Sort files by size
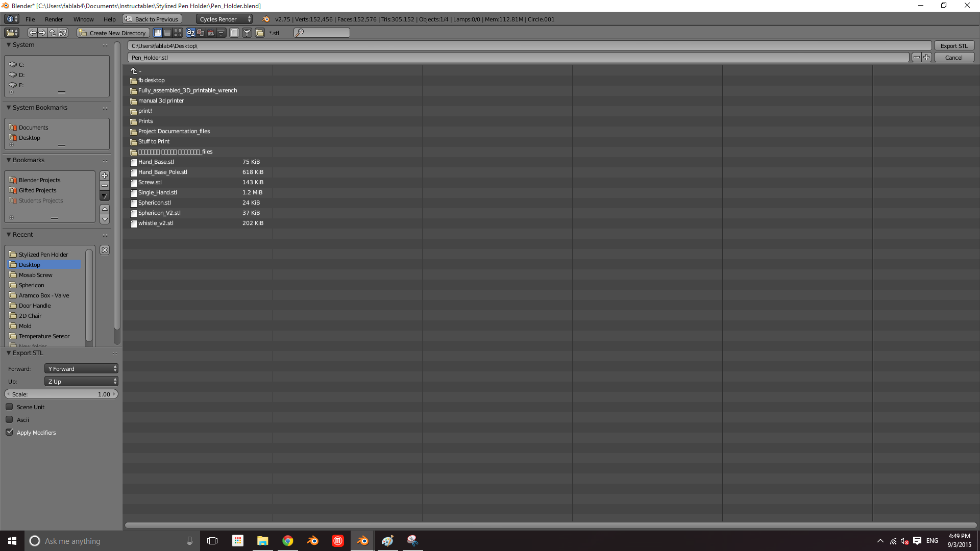 (221, 33)
